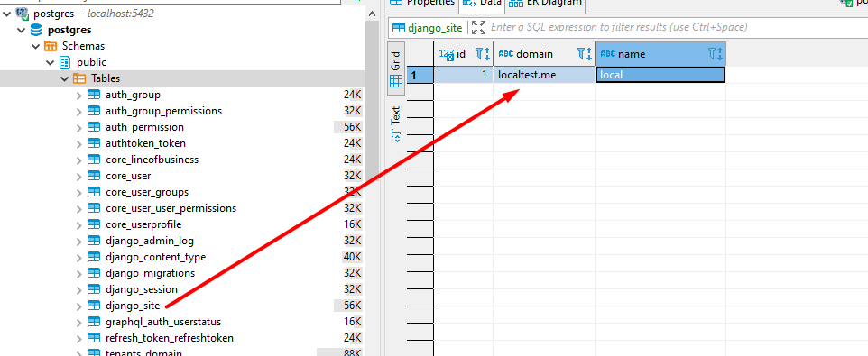Image resolution: width=868 pixels, height=356 pixels.
Task: Click the expand filter panel icon
Action: pos(479,27)
